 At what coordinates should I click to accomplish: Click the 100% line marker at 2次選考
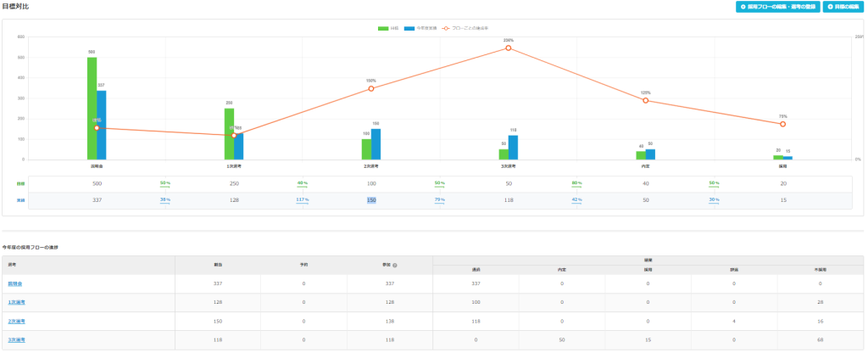pyautogui.click(x=371, y=88)
